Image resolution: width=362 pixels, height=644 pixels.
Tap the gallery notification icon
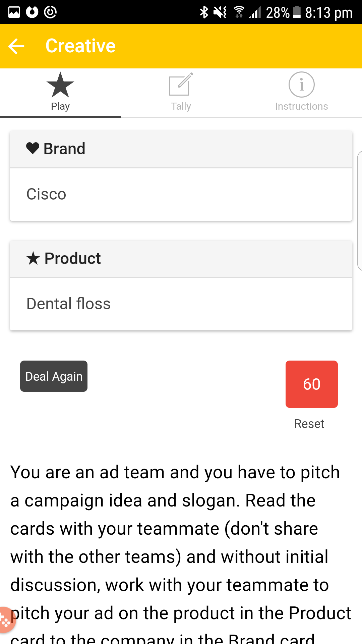14,12
